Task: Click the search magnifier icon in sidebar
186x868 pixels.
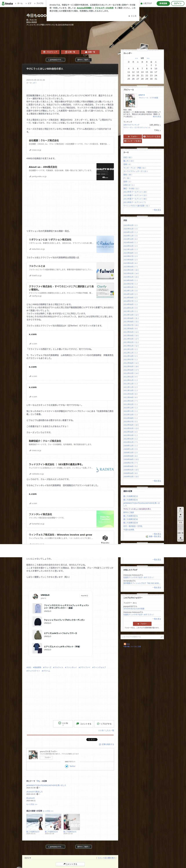Action: 161,637
